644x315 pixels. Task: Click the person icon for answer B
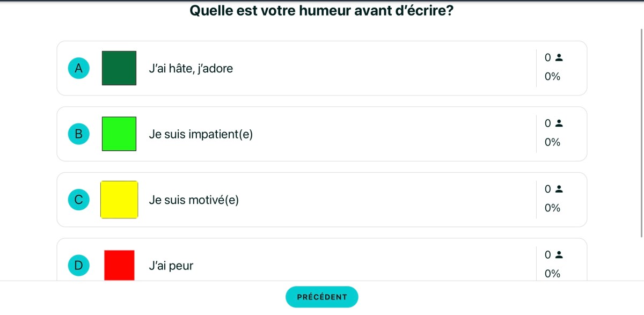559,123
